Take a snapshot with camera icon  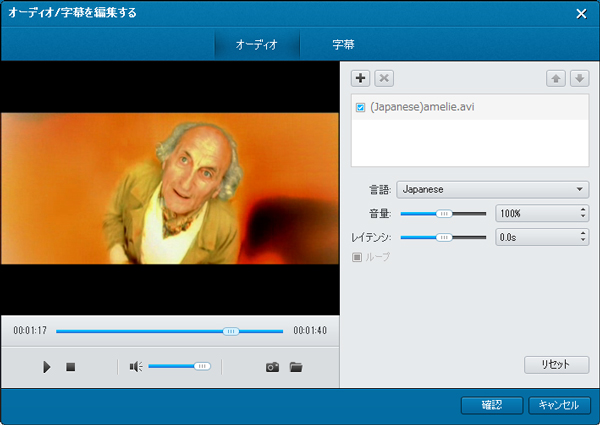pyautogui.click(x=272, y=367)
